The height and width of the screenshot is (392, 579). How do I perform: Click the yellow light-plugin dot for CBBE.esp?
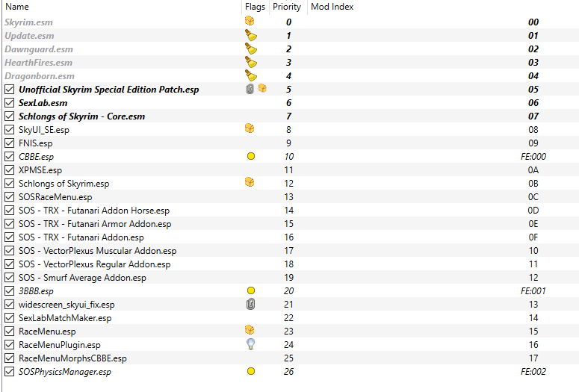point(251,157)
